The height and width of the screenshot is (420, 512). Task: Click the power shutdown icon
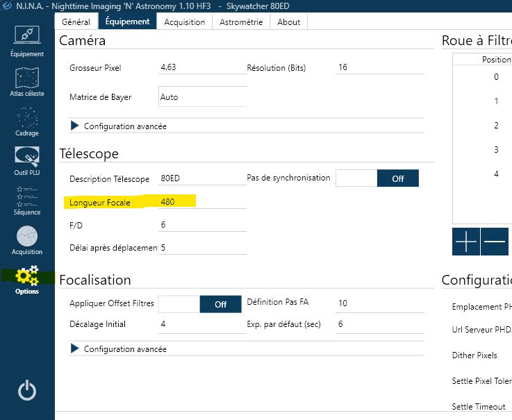click(27, 390)
